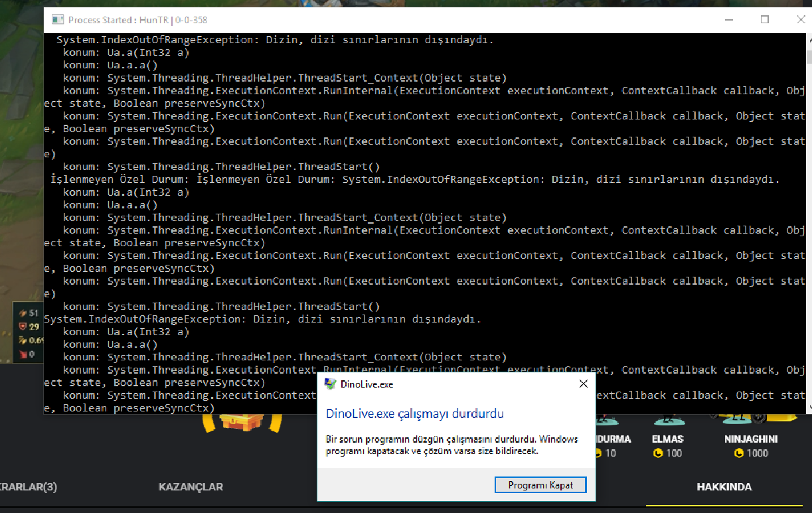Click the coin icon beside NINJAGHINI 1000
812x513 pixels.
coord(739,453)
